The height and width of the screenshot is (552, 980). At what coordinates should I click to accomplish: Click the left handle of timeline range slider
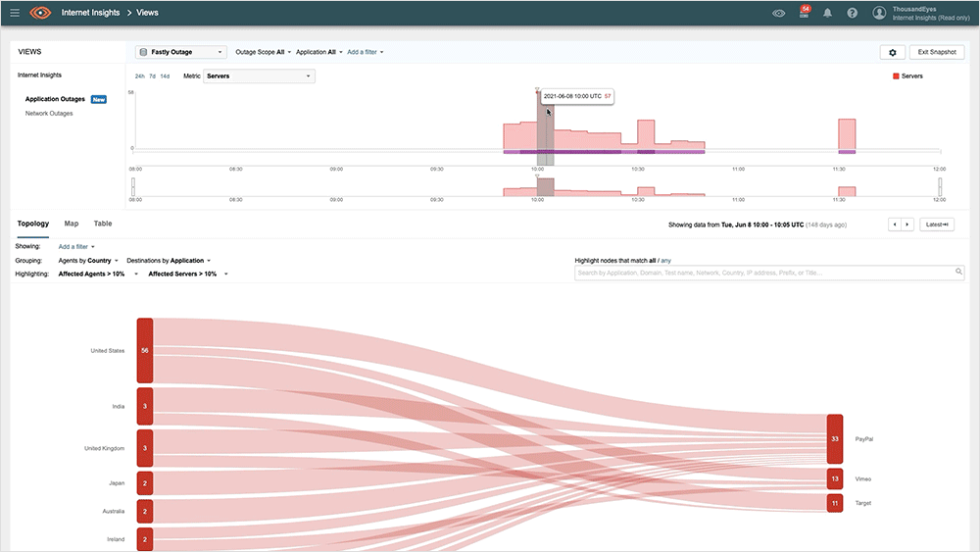[x=133, y=186]
